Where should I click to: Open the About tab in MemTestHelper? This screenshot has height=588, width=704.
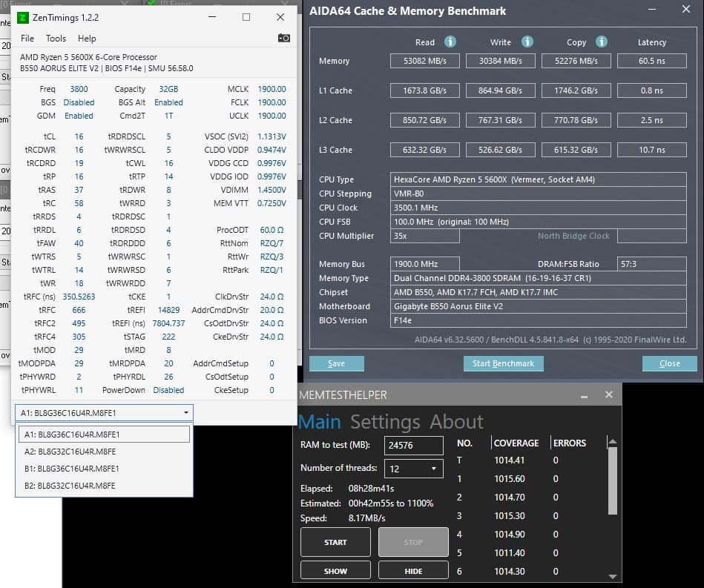pos(456,422)
